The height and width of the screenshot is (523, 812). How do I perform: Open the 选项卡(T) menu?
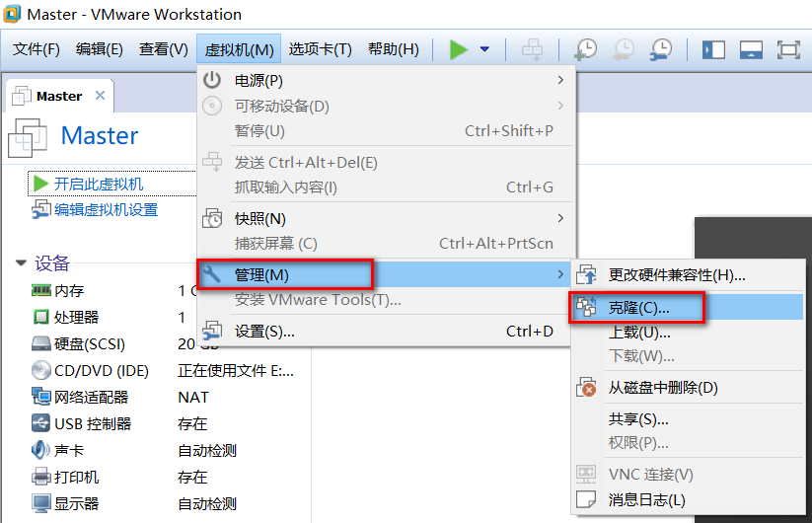pos(320,49)
